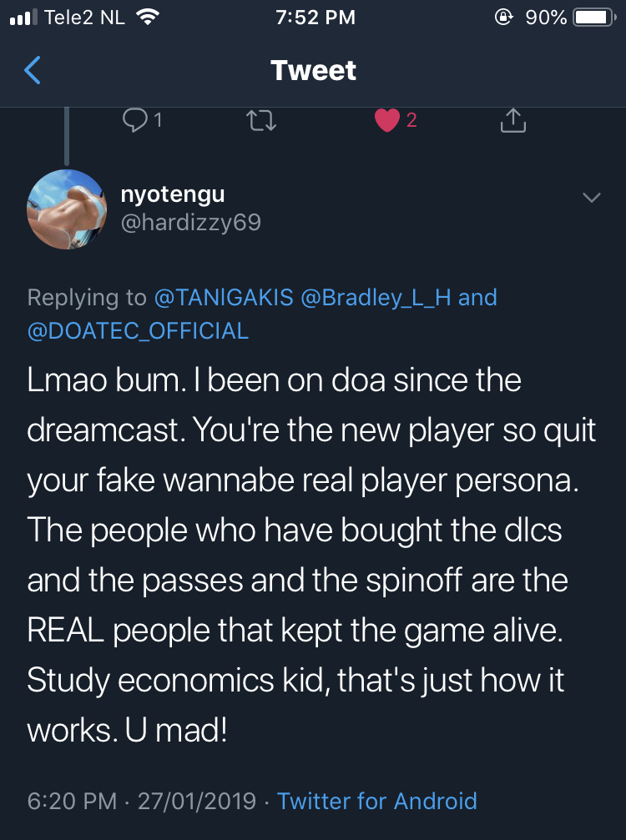Open the @DOATEC_OFFICIAL mention link
This screenshot has width=626, height=840.
pos(138,330)
